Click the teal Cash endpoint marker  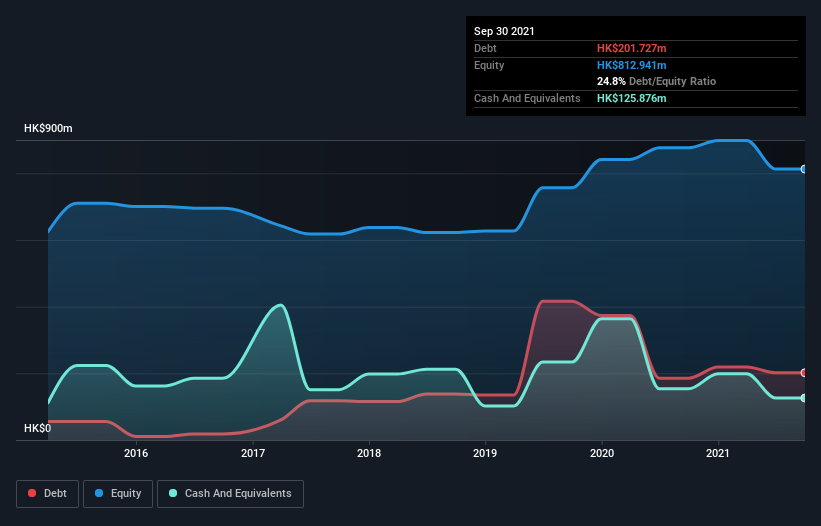click(804, 398)
